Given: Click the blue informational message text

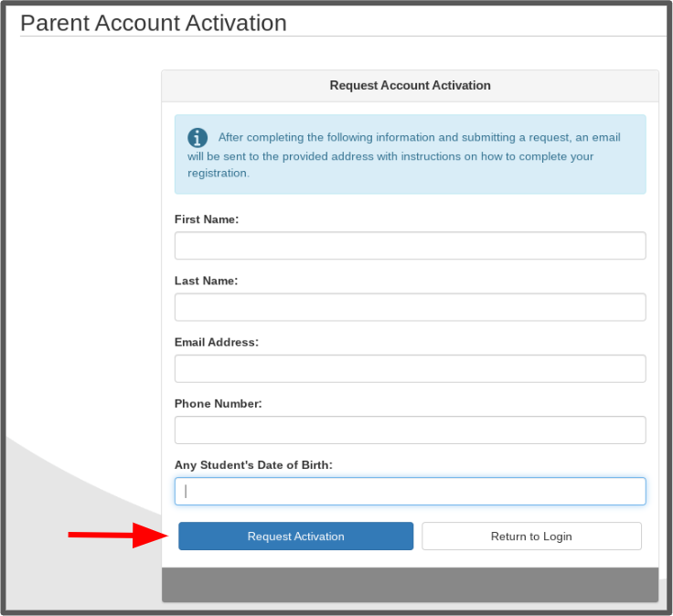Looking at the screenshot, I should 403,155.
